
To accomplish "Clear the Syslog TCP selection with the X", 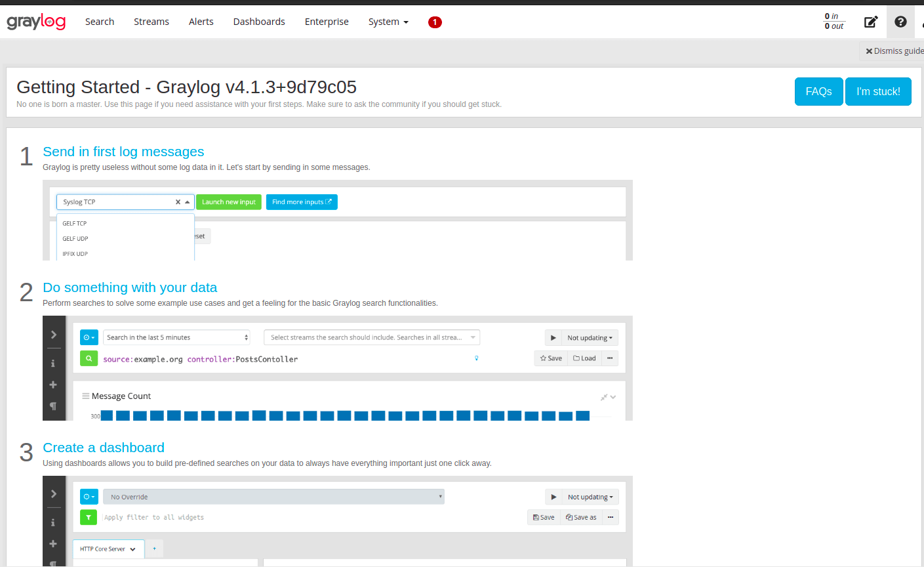I will (x=178, y=201).
